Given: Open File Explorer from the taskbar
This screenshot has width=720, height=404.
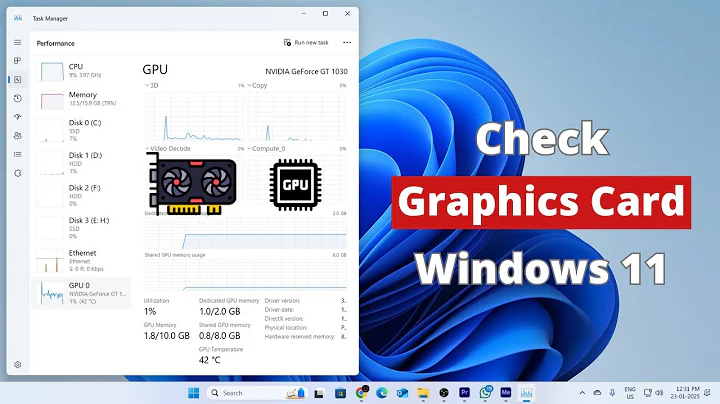Looking at the screenshot, I should pyautogui.click(x=423, y=393).
